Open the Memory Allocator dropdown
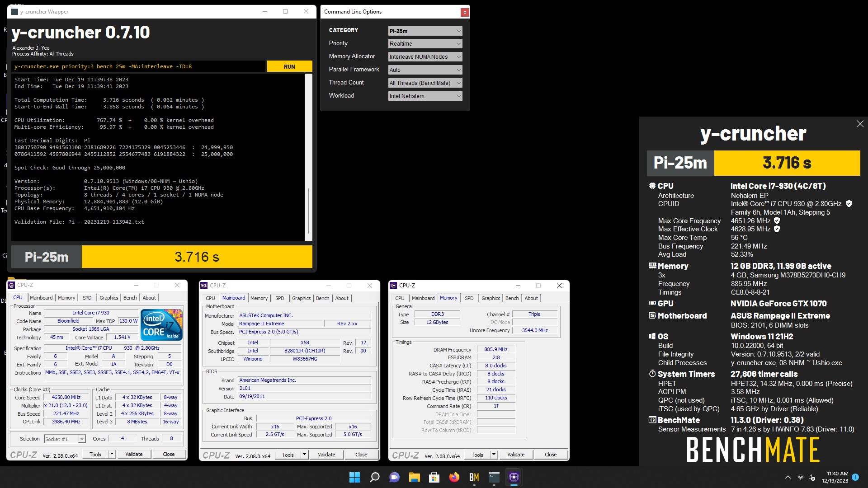Viewport: 868px width, 488px height. pyautogui.click(x=425, y=57)
